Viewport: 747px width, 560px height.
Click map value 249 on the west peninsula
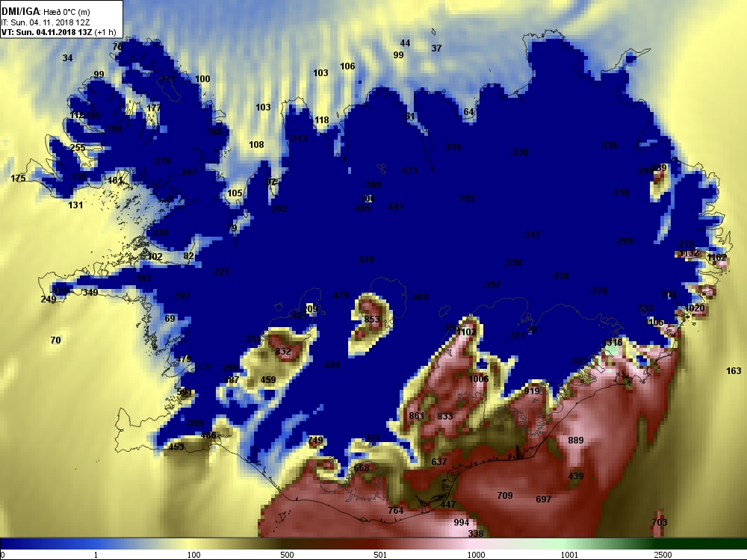click(x=48, y=299)
